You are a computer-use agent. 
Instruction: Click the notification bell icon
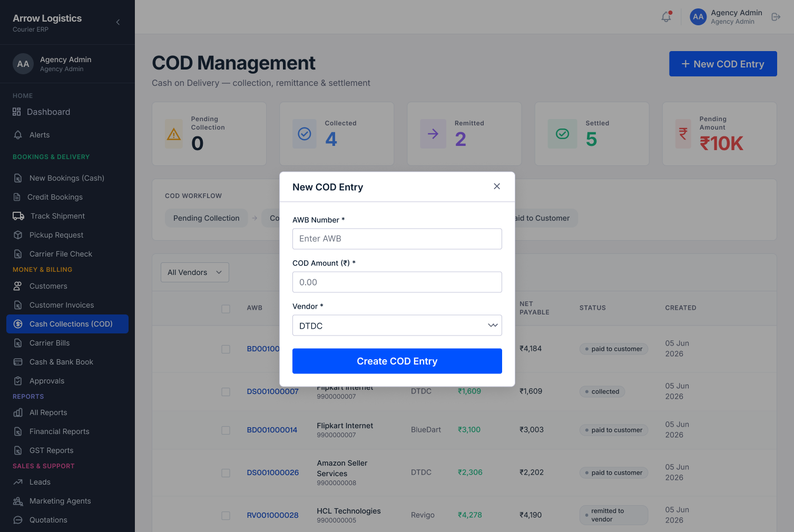(666, 17)
